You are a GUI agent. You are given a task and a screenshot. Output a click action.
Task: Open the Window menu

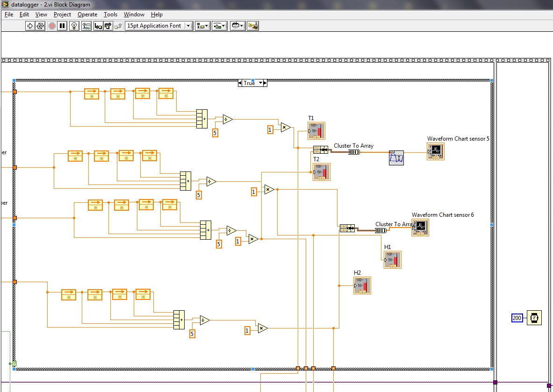click(134, 14)
